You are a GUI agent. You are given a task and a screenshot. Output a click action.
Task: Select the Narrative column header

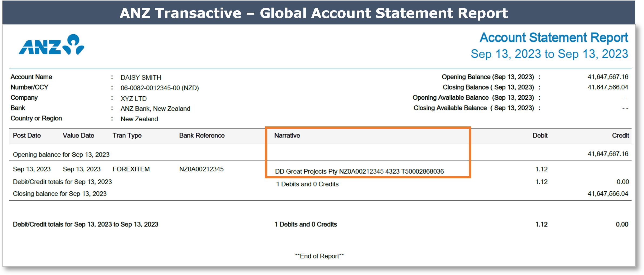[x=287, y=136]
